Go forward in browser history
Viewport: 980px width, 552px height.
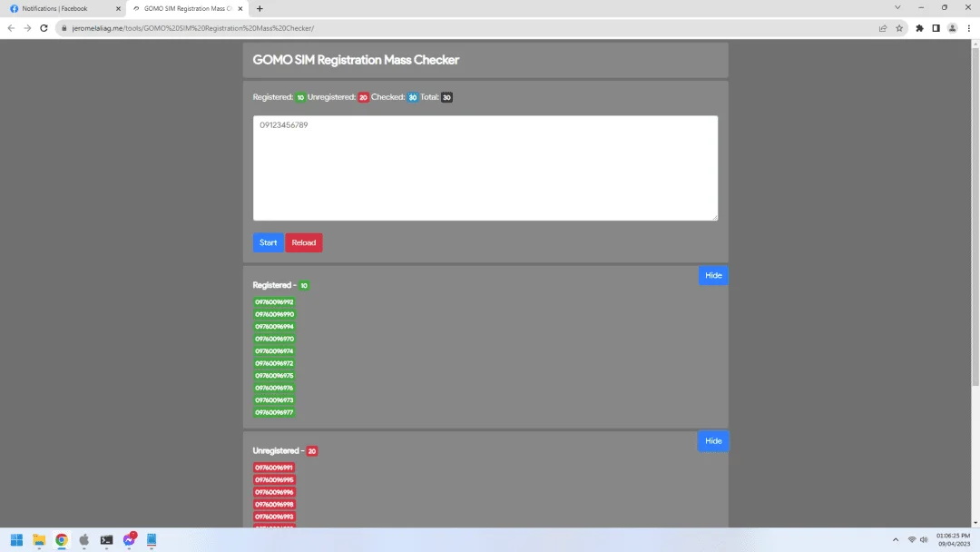[x=27, y=28]
